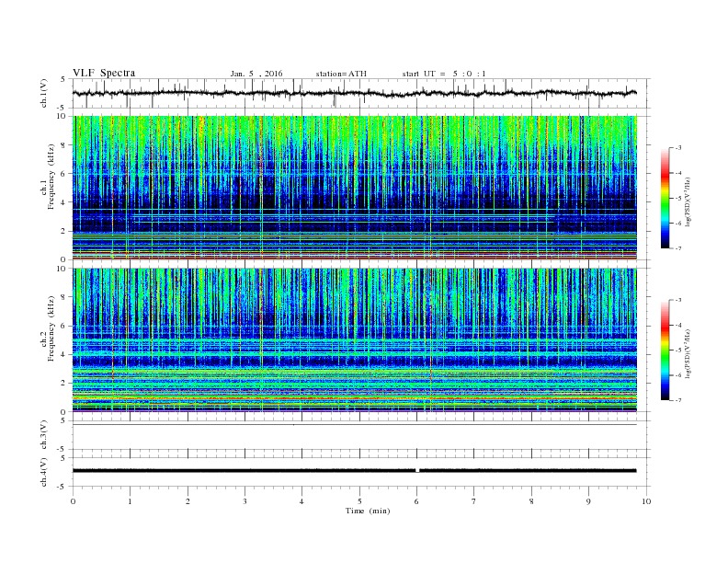Image resolution: width=728 pixels, height=563 pixels.
Task: Click the time axis tick label "9"
Action: pos(588,501)
